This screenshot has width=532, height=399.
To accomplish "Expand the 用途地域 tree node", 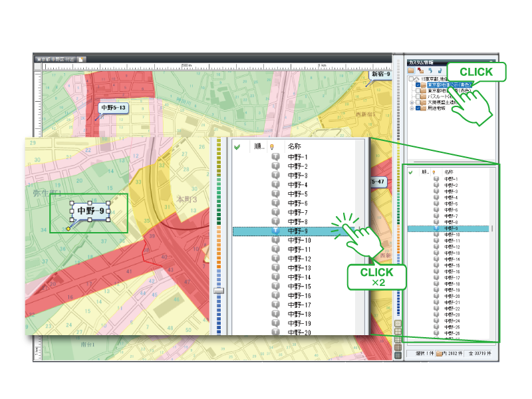I will point(412,108).
